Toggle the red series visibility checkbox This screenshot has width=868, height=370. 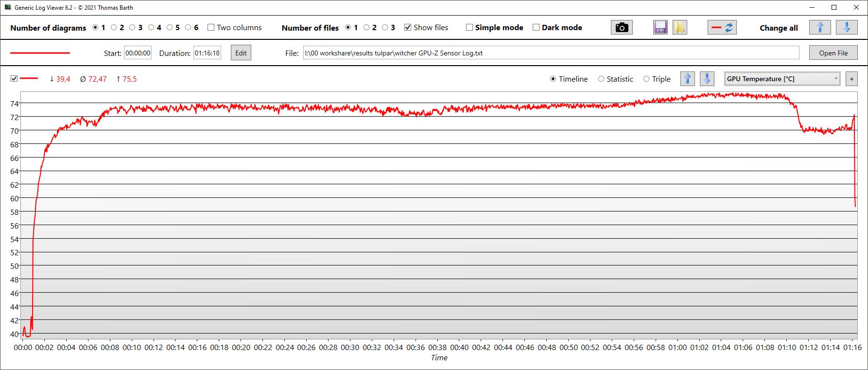pos(14,79)
